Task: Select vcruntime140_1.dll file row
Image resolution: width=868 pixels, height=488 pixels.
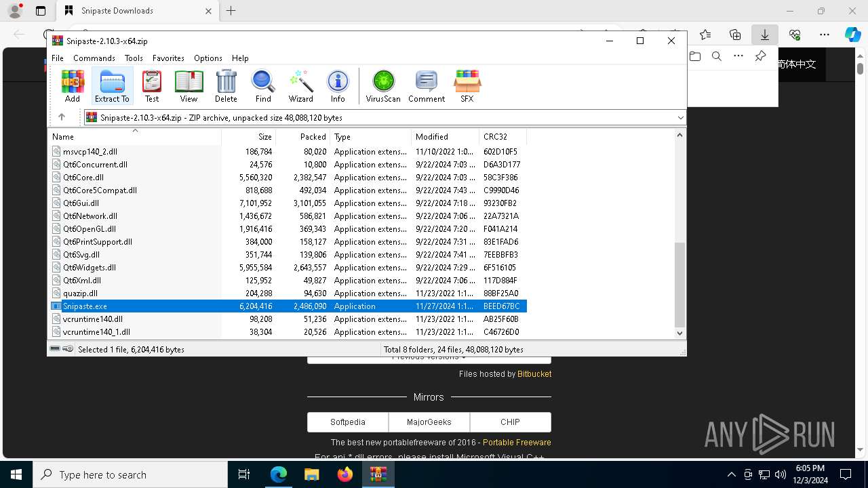Action: click(288, 332)
